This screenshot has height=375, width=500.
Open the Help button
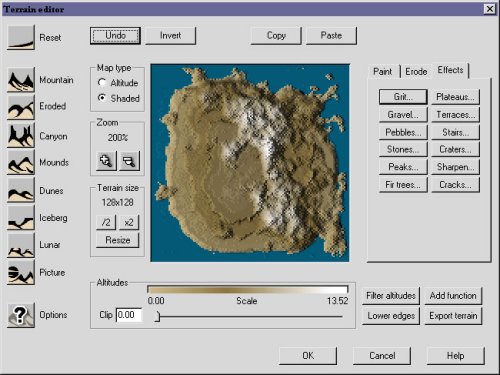tap(455, 356)
